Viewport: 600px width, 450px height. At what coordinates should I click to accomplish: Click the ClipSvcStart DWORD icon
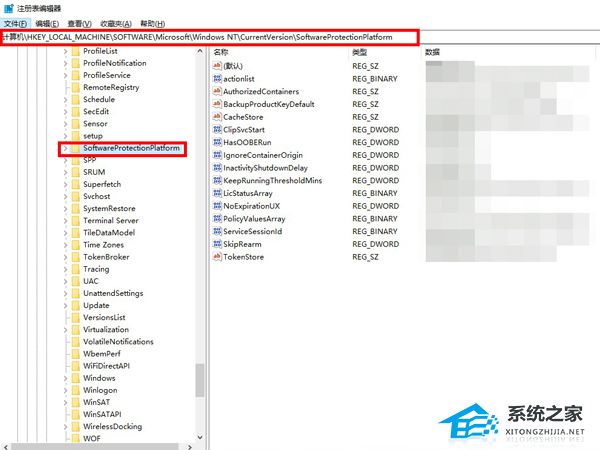217,129
